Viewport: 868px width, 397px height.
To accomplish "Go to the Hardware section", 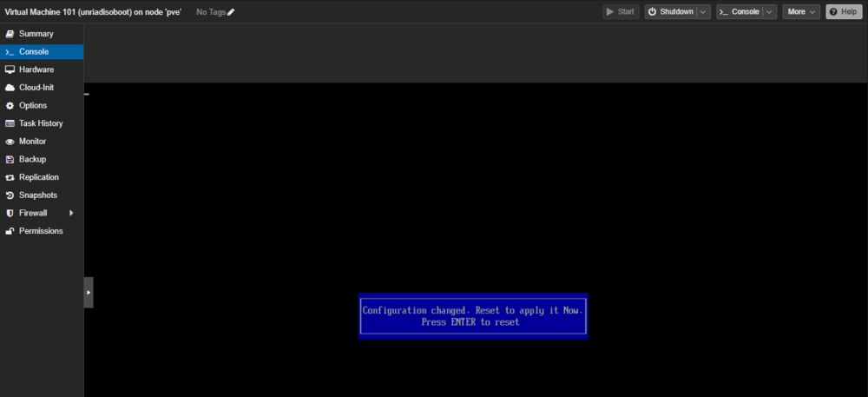I will [42, 69].
